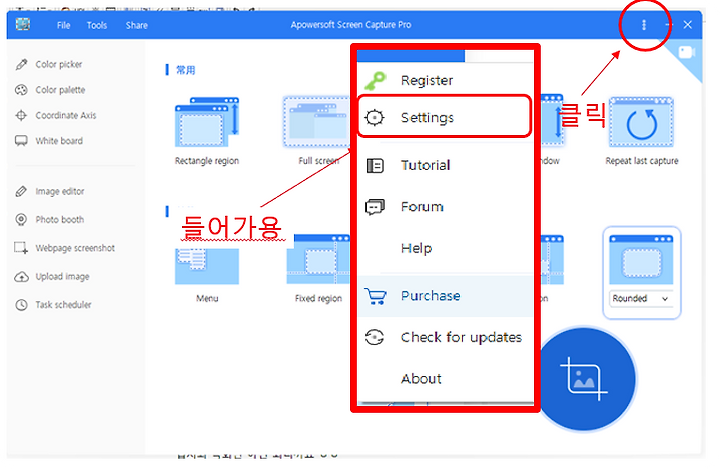Launch the Image editor
720x469 pixels.
pos(50,192)
